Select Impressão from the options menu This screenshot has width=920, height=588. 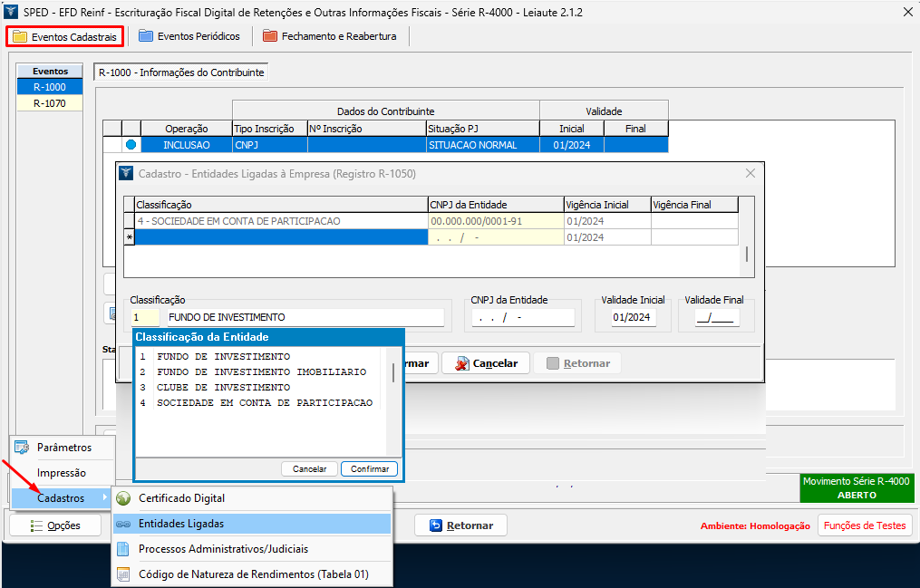tap(62, 473)
